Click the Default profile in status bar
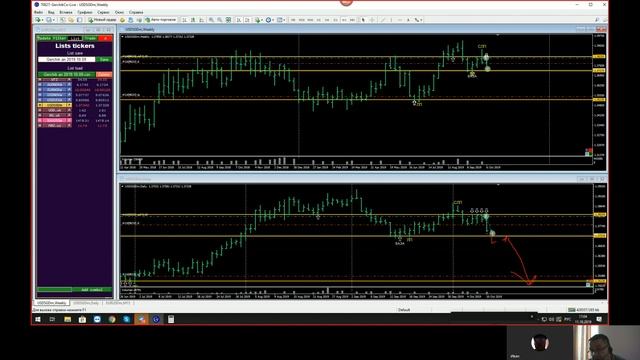 (x=404, y=310)
